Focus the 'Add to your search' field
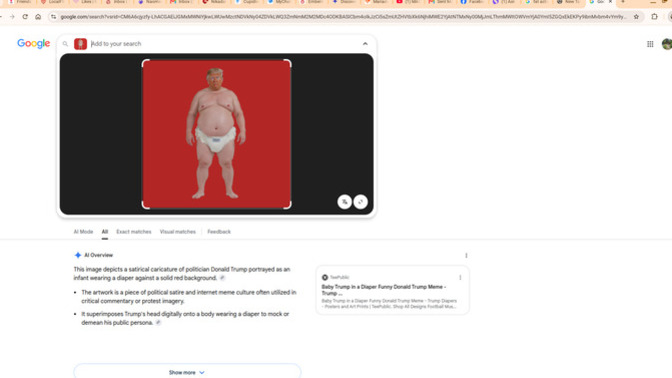672x378 pixels. [223, 44]
